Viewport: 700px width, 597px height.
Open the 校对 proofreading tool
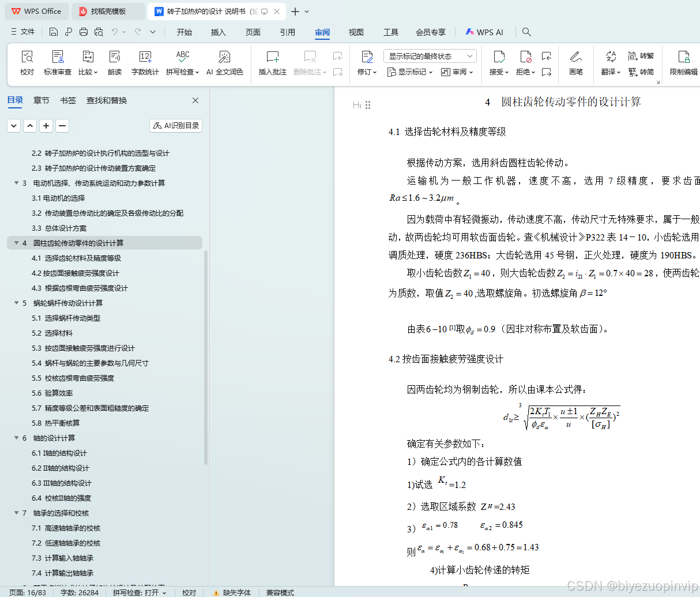pyautogui.click(x=27, y=63)
